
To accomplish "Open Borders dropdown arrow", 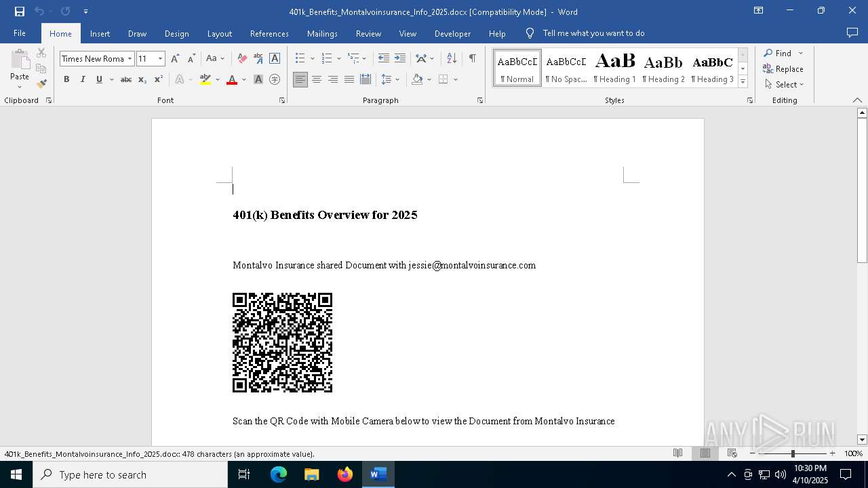I will pos(456,79).
